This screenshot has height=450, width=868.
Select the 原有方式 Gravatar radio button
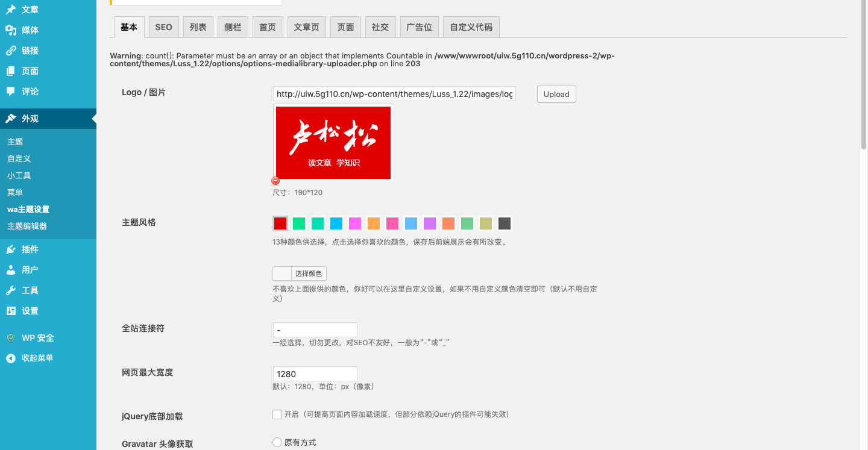[x=277, y=442]
